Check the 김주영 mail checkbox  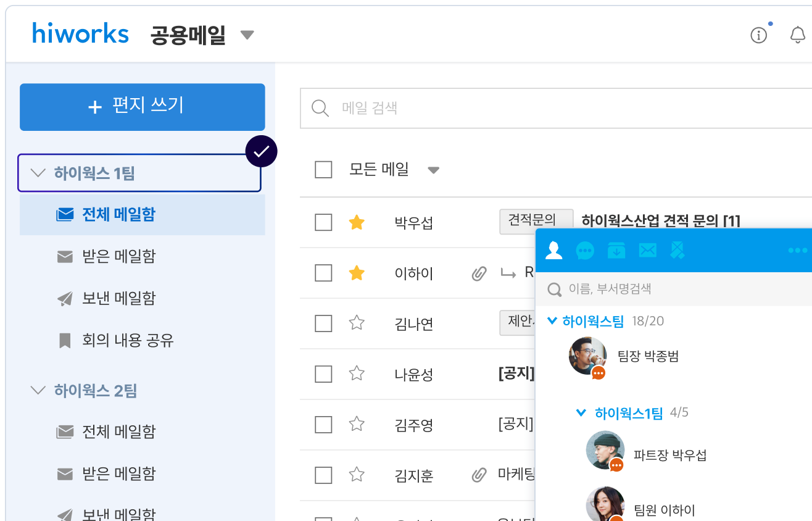click(323, 424)
